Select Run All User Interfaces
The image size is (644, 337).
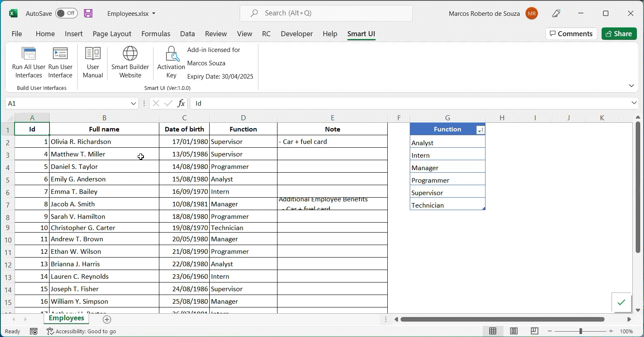(28, 62)
